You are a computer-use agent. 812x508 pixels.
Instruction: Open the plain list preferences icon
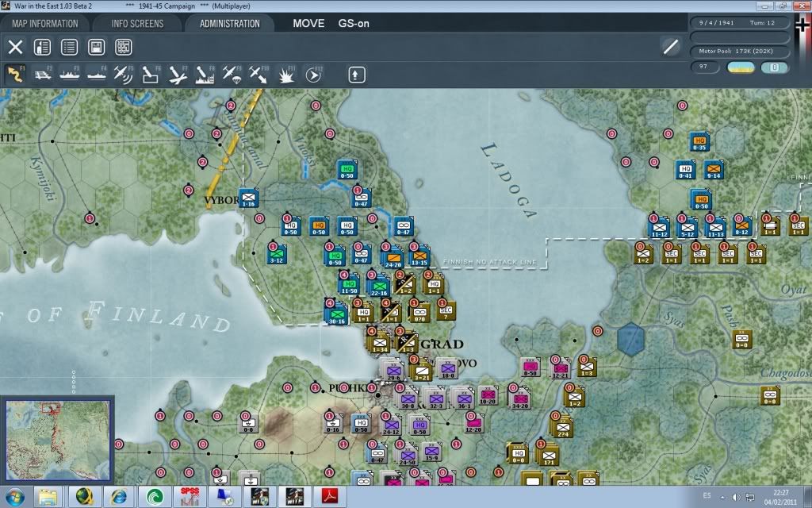point(70,47)
